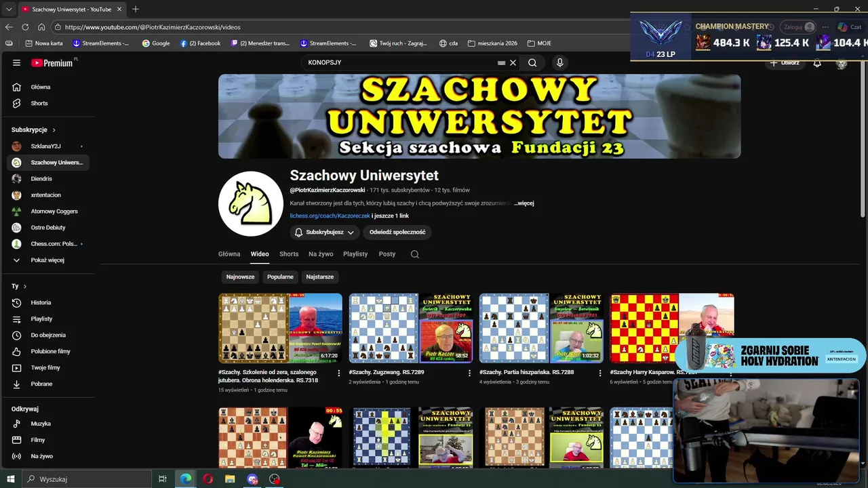Open Do obejrzenia watch later
868x488 pixels.
pos(48,335)
